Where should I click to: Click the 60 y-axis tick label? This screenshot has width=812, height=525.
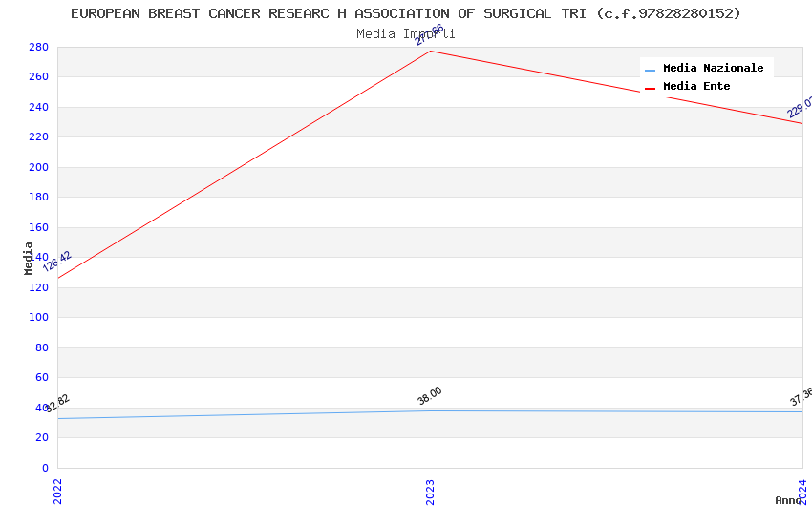coord(42,378)
